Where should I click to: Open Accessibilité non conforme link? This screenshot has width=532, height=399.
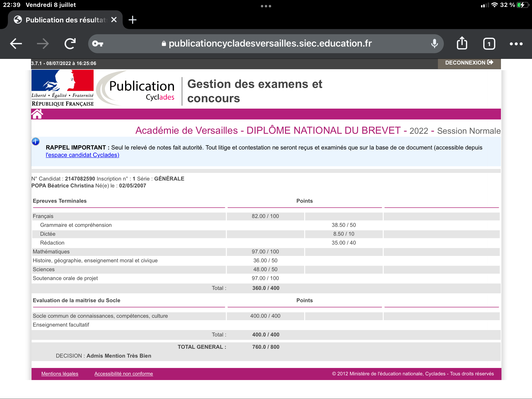(x=124, y=374)
